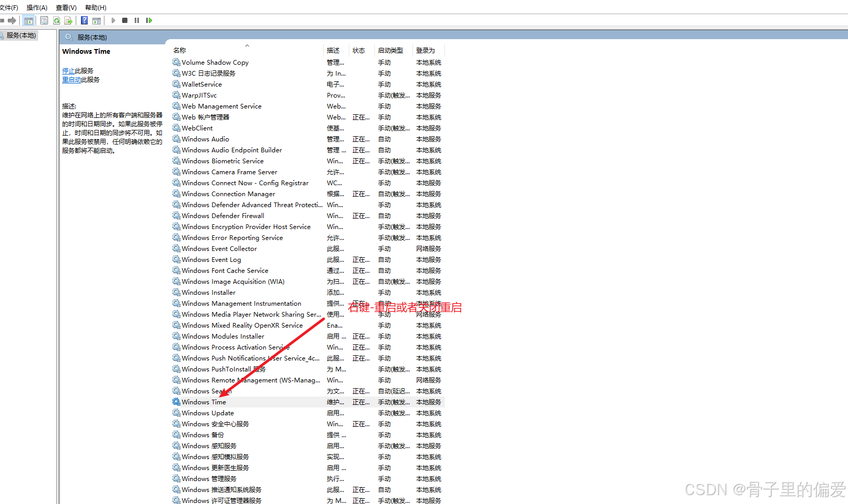Click the gear icon of Windows 备份
The image size is (848, 504).
point(176,435)
